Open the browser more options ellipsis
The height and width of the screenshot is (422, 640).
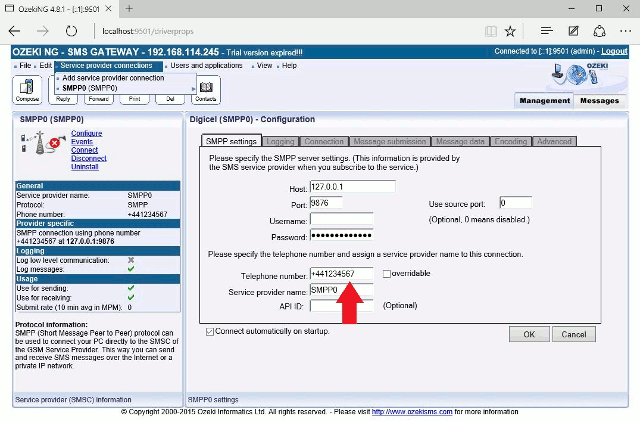625,31
